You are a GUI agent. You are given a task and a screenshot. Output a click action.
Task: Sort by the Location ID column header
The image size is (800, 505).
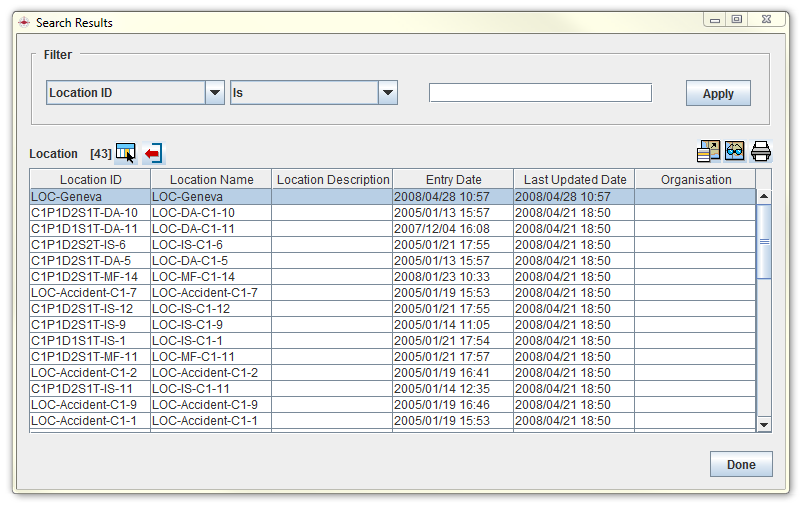[90, 180]
